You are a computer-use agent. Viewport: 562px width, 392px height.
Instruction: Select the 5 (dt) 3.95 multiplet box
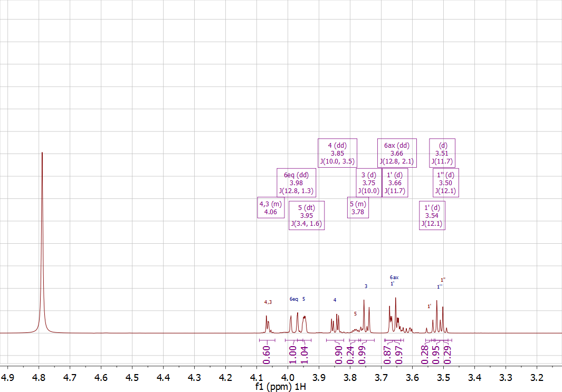(x=306, y=216)
